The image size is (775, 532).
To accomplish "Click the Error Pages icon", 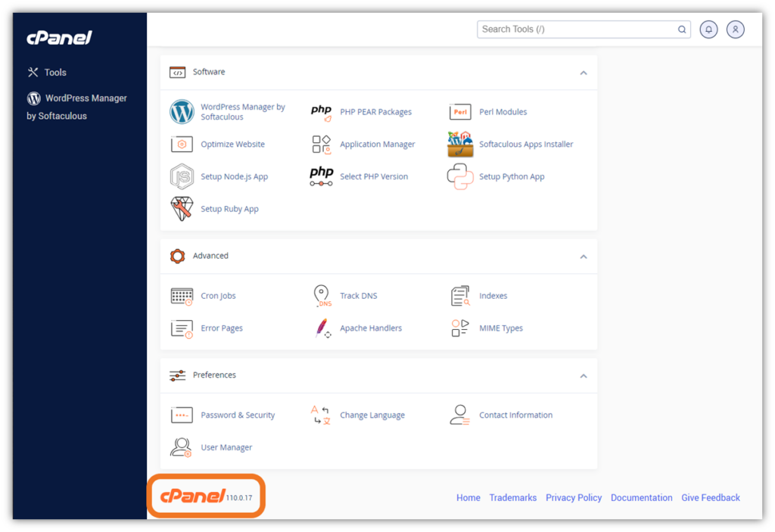I will click(x=182, y=328).
